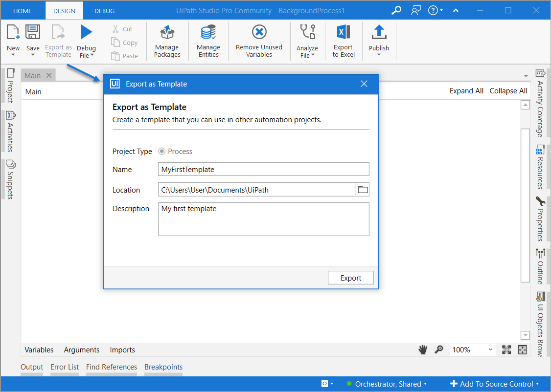Viewport: 551px width, 392px height.
Task: Expand the Publish dropdown arrow
Action: 379,55
